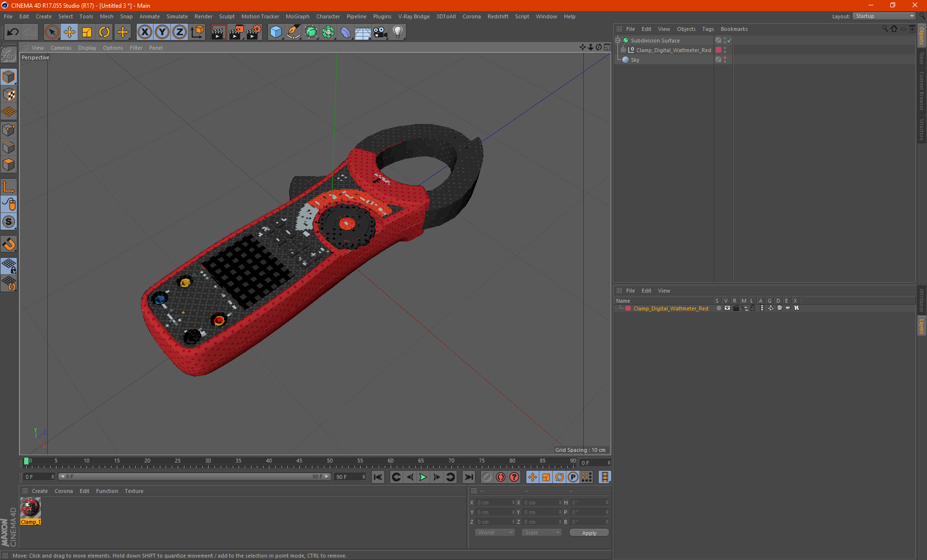Image resolution: width=927 pixels, height=560 pixels.
Task: Click the Apply button
Action: click(589, 533)
